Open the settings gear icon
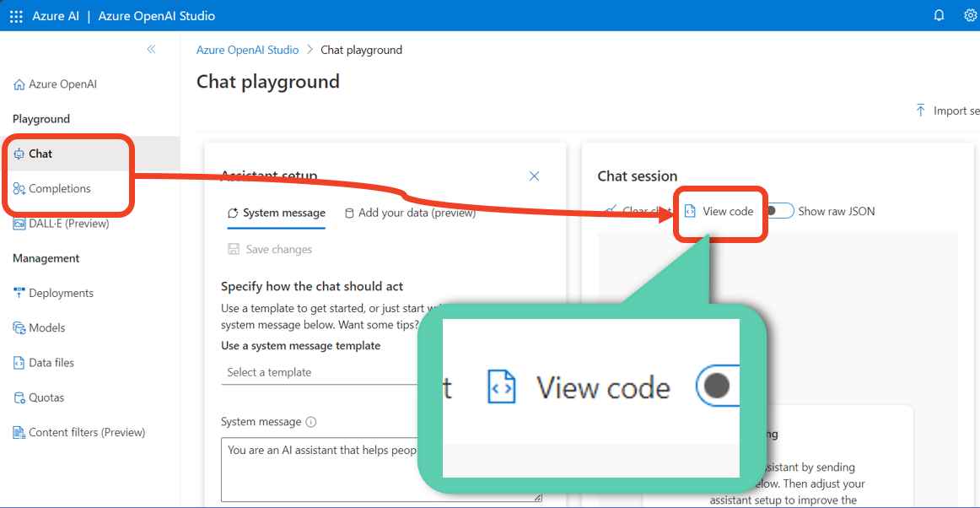The width and height of the screenshot is (980, 508). (970, 16)
